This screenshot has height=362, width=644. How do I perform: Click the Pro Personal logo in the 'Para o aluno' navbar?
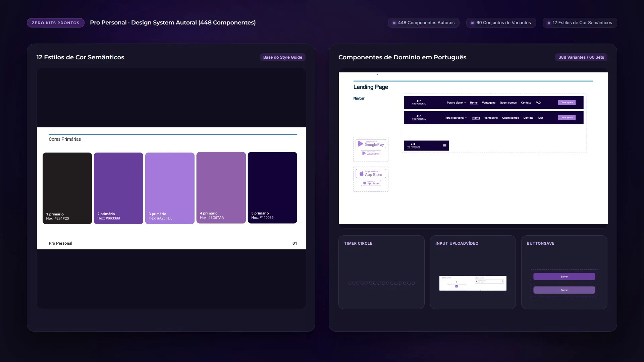click(419, 102)
